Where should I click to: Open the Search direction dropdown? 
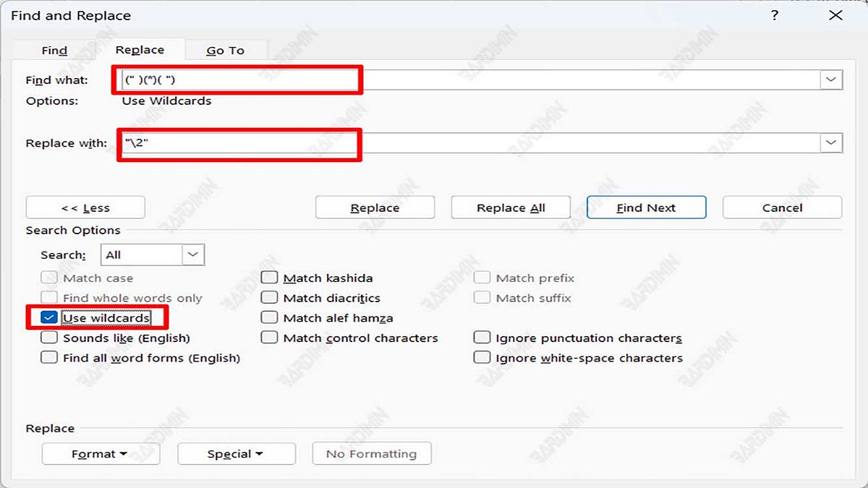192,254
